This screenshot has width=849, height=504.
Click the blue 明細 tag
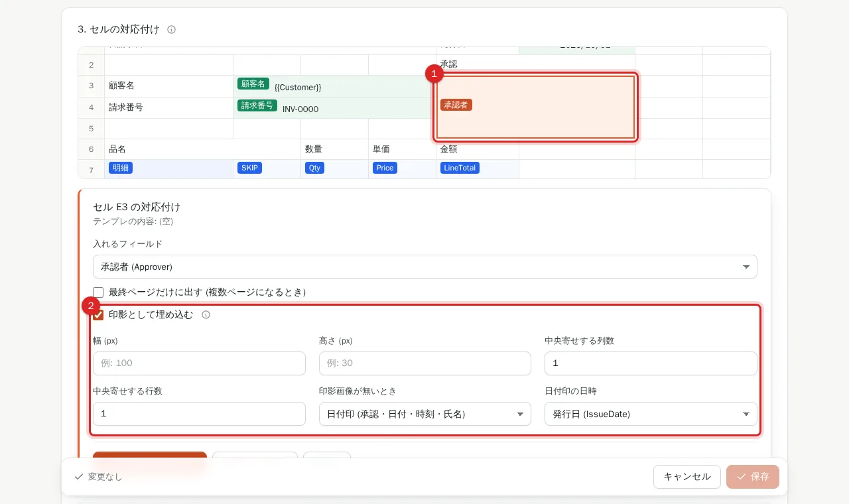(x=121, y=168)
